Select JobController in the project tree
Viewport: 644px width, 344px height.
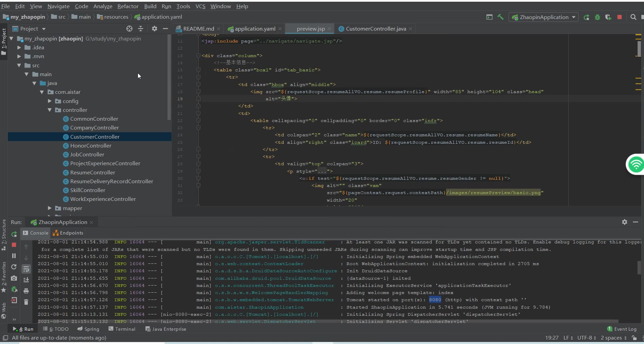[x=87, y=154]
